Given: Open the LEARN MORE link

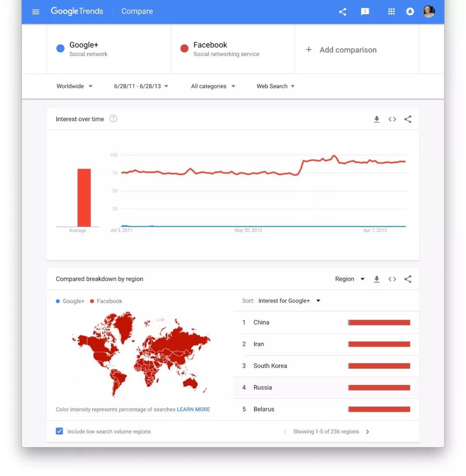Looking at the screenshot, I should (193, 409).
